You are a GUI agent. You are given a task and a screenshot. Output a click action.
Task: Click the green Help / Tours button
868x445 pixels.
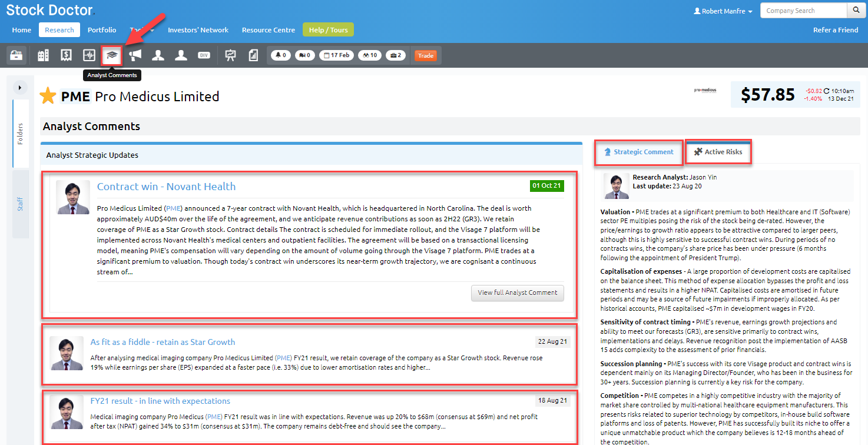pyautogui.click(x=329, y=30)
